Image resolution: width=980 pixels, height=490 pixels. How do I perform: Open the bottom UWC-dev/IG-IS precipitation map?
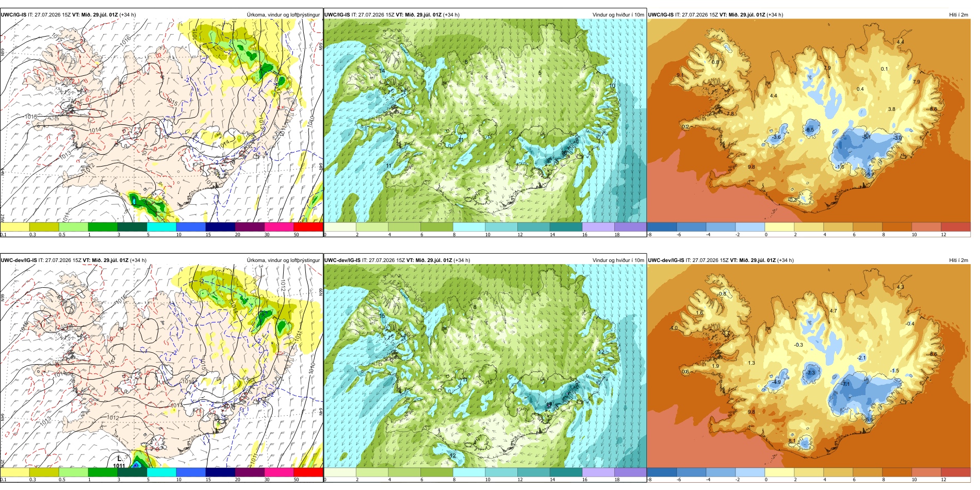161,366
